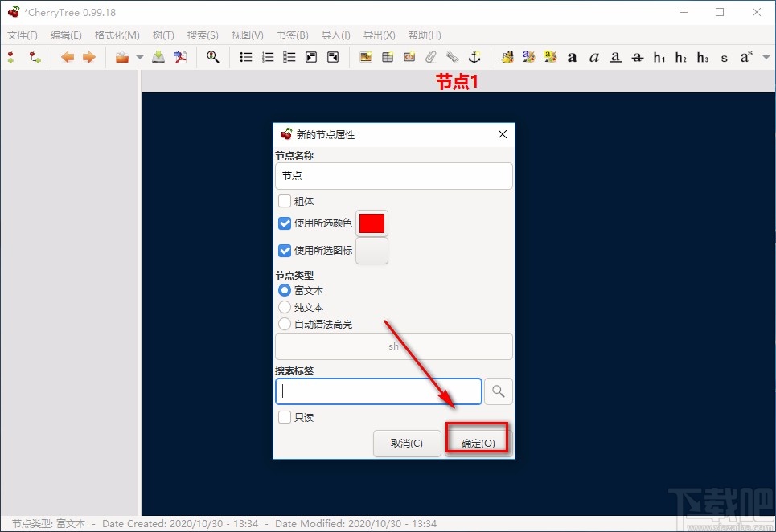Click the insert image toolbar icon

click(x=366, y=57)
